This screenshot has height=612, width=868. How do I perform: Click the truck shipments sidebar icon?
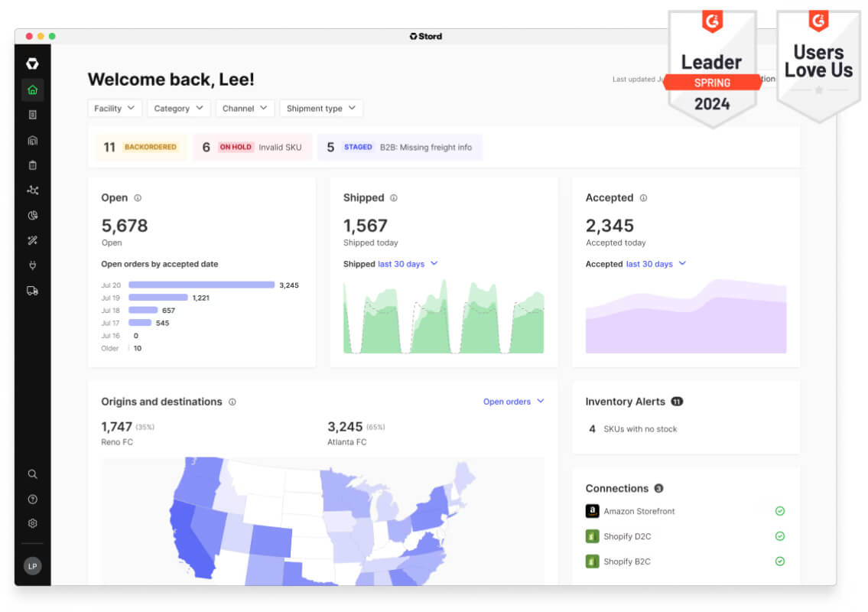[33, 291]
